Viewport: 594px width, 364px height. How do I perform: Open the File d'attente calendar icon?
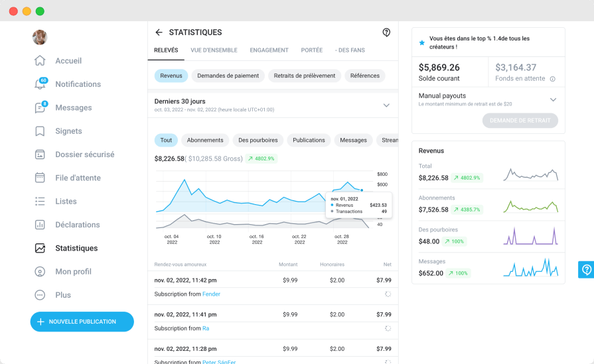[x=40, y=178]
